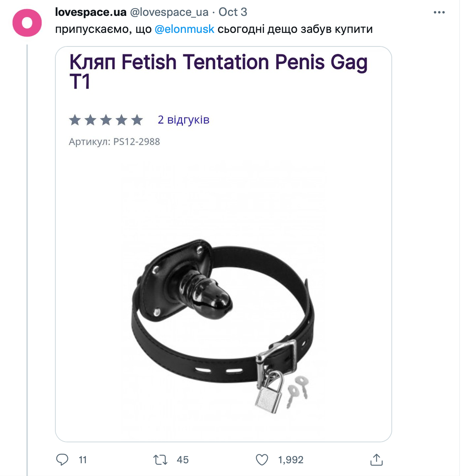Click the five-star rating row
Viewport: 463px width, 476px height.
(106, 120)
